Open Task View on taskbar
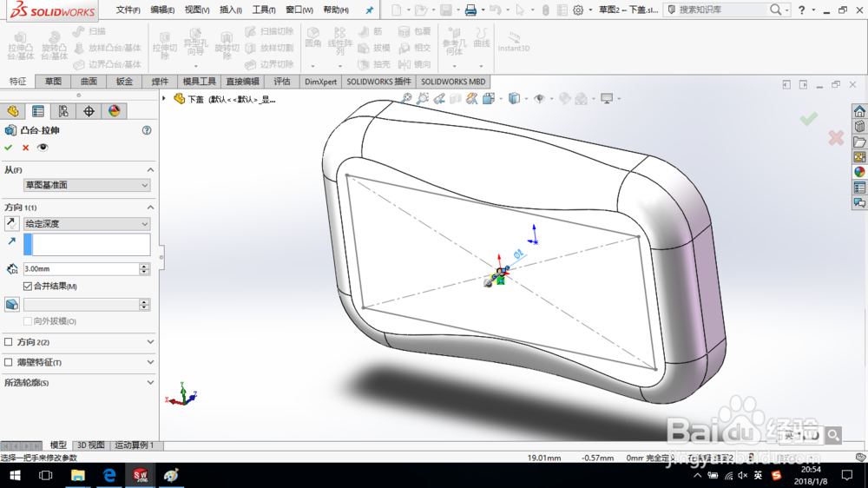The width and height of the screenshot is (868, 488). click(x=45, y=475)
